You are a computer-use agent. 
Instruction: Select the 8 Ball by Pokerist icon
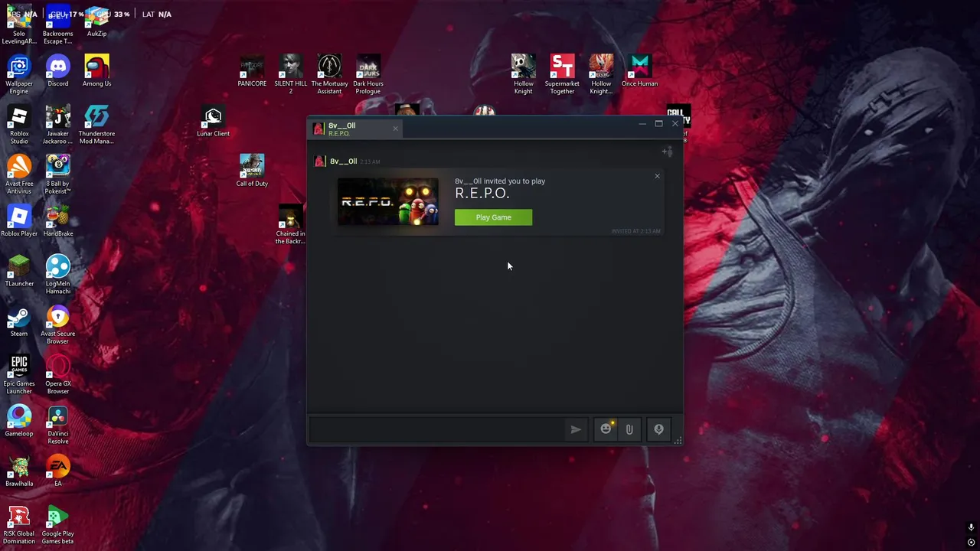pyautogui.click(x=57, y=174)
